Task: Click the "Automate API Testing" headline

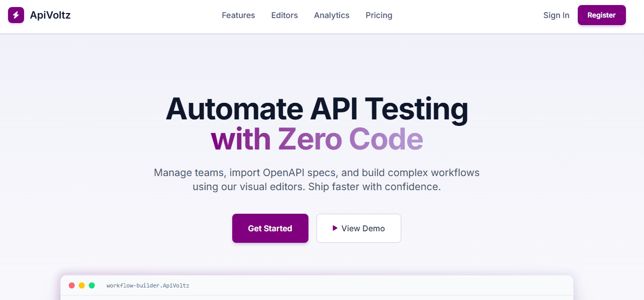Action: (316, 109)
